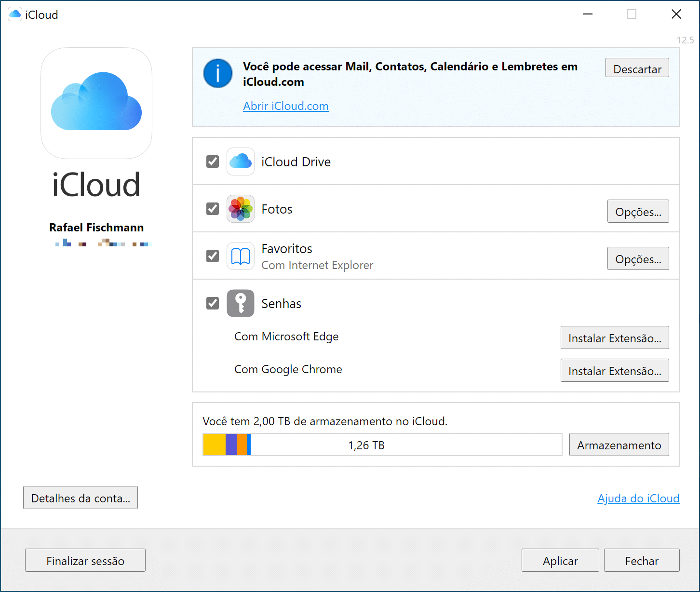Open the Abrir iCloud.com link
The height and width of the screenshot is (592, 700).
286,106
